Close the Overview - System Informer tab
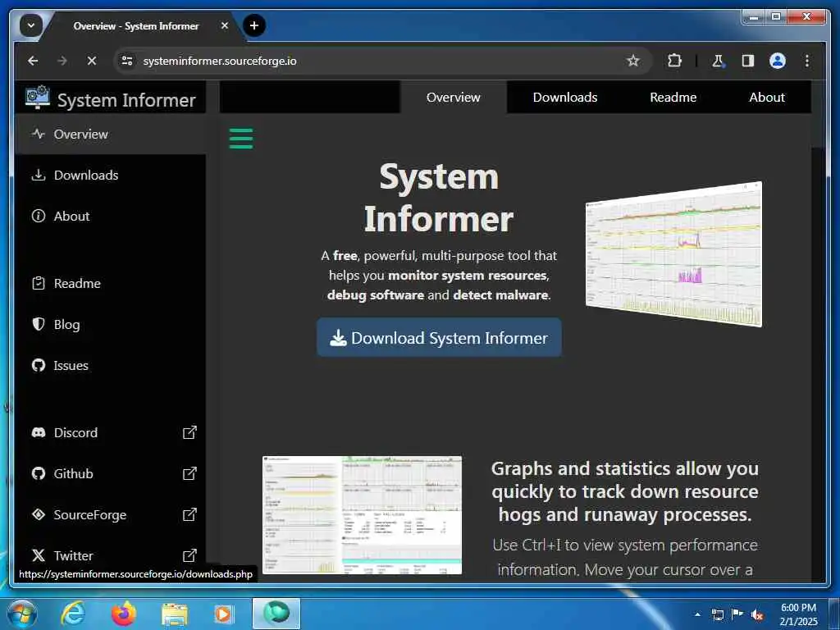840x630 pixels. [225, 25]
